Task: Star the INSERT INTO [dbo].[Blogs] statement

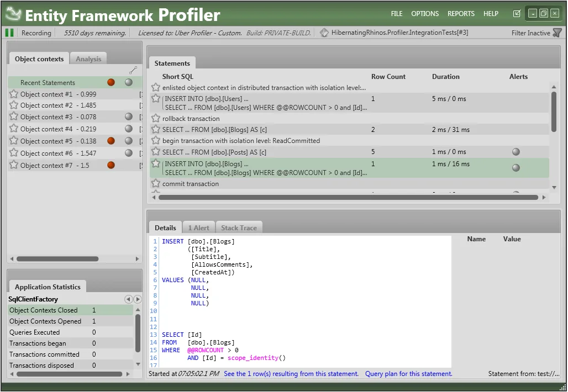Action: [156, 163]
